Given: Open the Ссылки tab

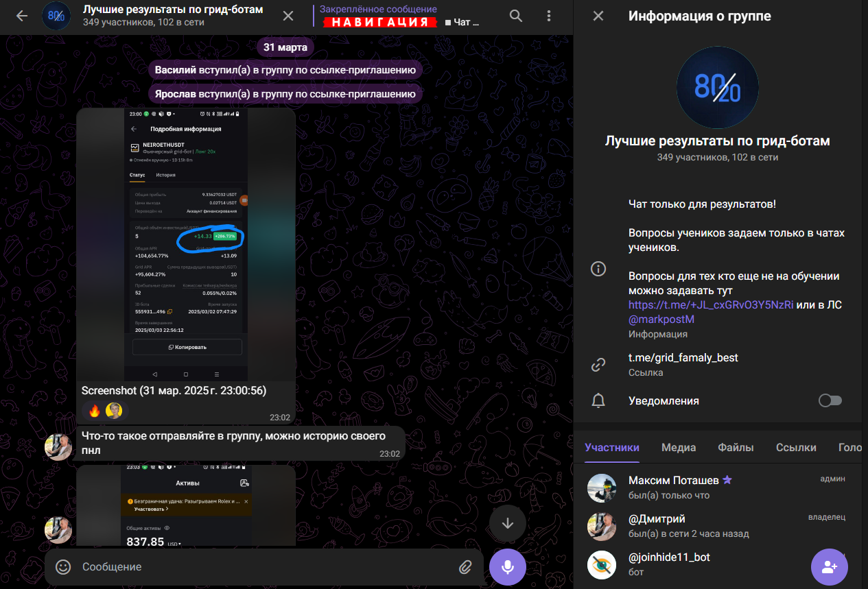Looking at the screenshot, I should click(x=796, y=448).
